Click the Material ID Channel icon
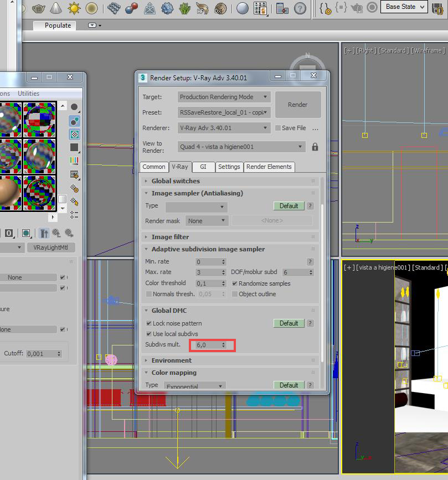 [9, 233]
